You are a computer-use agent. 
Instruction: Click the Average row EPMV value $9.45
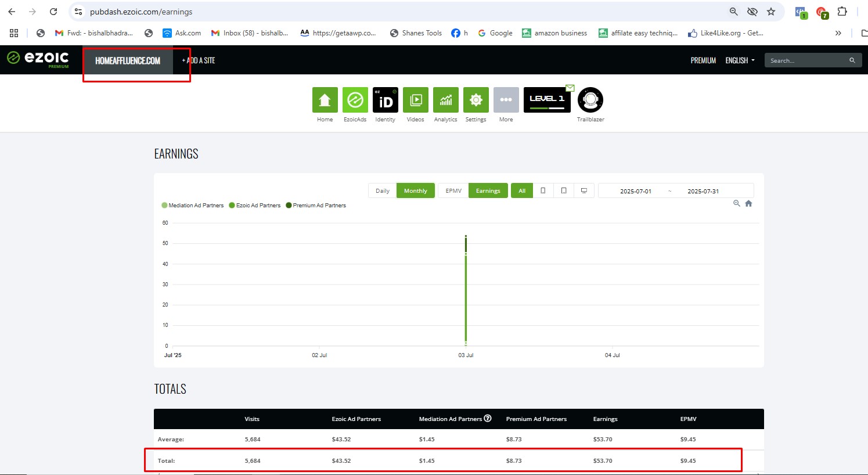(x=688, y=439)
